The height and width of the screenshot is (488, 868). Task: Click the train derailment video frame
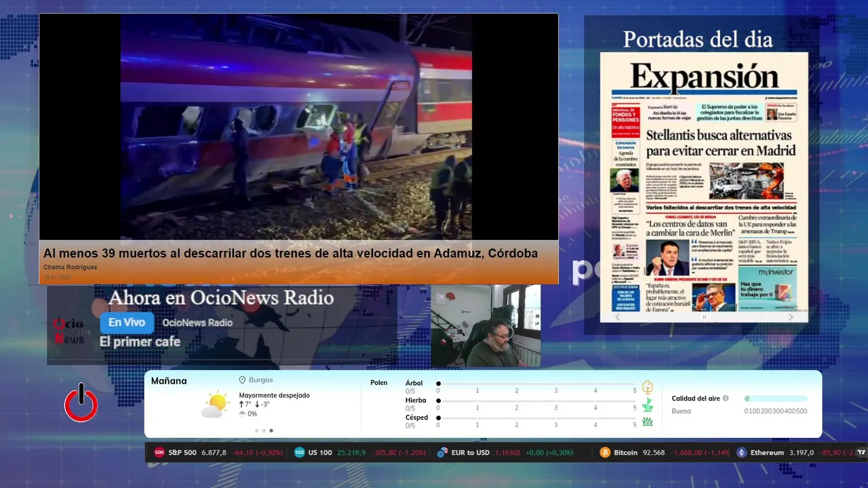296,127
